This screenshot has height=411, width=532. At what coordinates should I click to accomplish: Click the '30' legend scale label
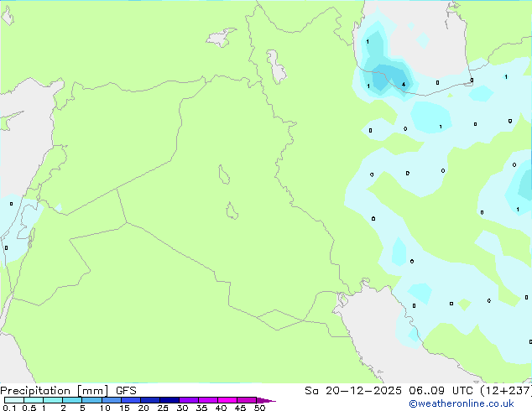182,408
